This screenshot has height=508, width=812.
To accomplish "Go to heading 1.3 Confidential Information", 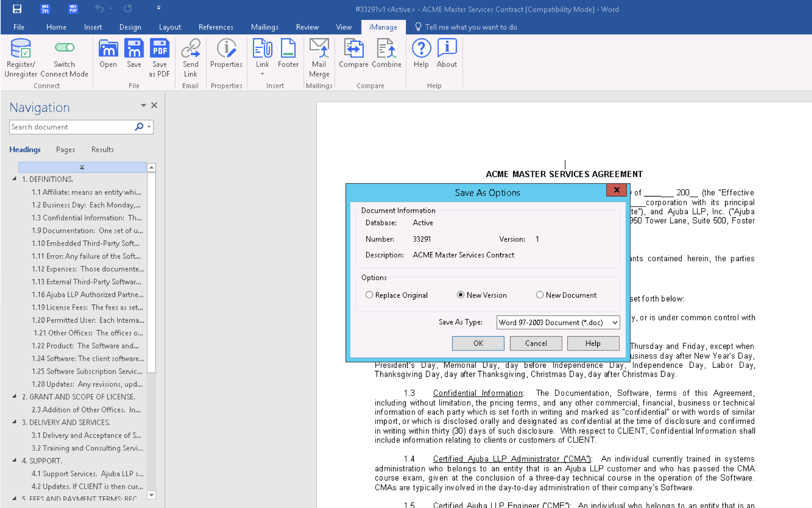I will (x=87, y=218).
